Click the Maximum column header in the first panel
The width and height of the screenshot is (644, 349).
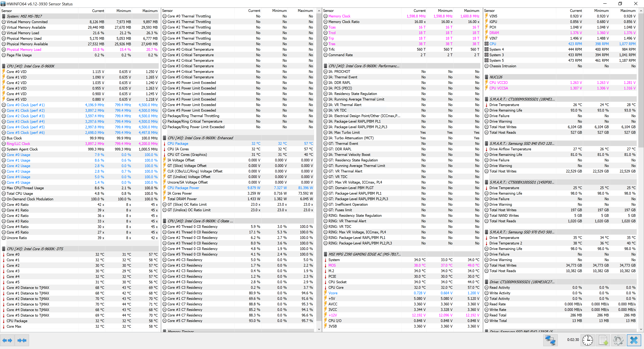[150, 11]
